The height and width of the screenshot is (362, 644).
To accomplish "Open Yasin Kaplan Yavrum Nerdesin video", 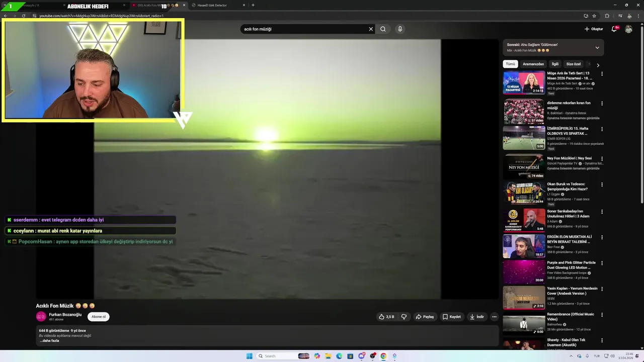I will point(524,298).
